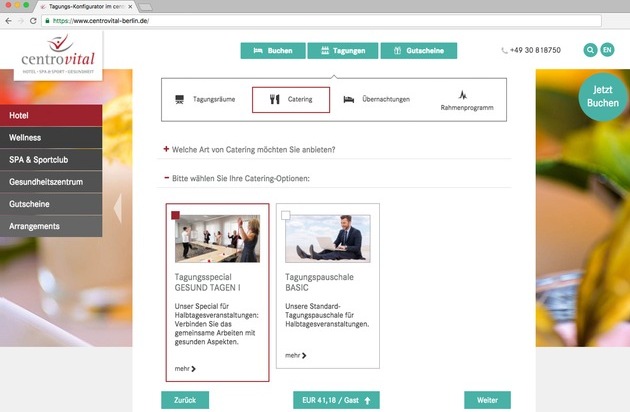Switch to the Übernachtungen tab
This screenshot has height=412, width=630.
pos(376,99)
